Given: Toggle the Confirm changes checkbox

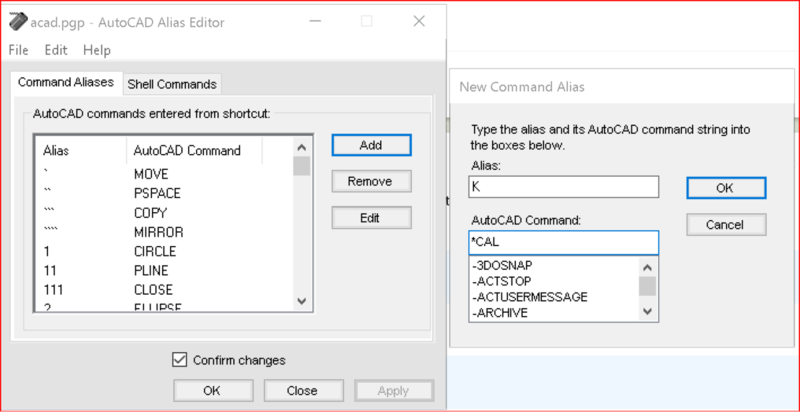Looking at the screenshot, I should point(180,360).
